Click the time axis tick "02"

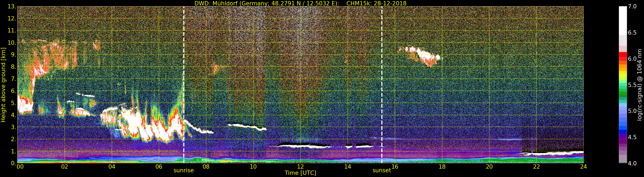pyautogui.click(x=65, y=166)
